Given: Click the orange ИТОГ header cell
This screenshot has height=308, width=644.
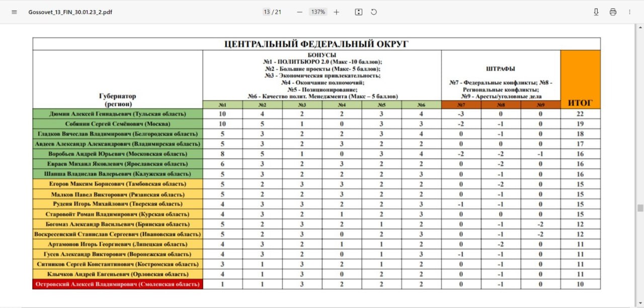Looking at the screenshot, I should tap(580, 79).
